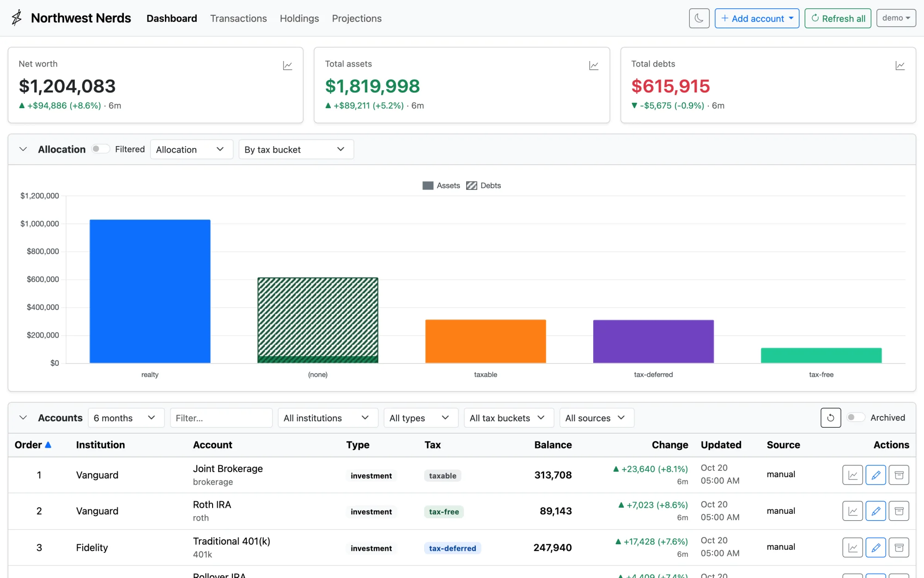This screenshot has height=578, width=924.
Task: Edit the Joint Brokerage account
Action: click(875, 475)
